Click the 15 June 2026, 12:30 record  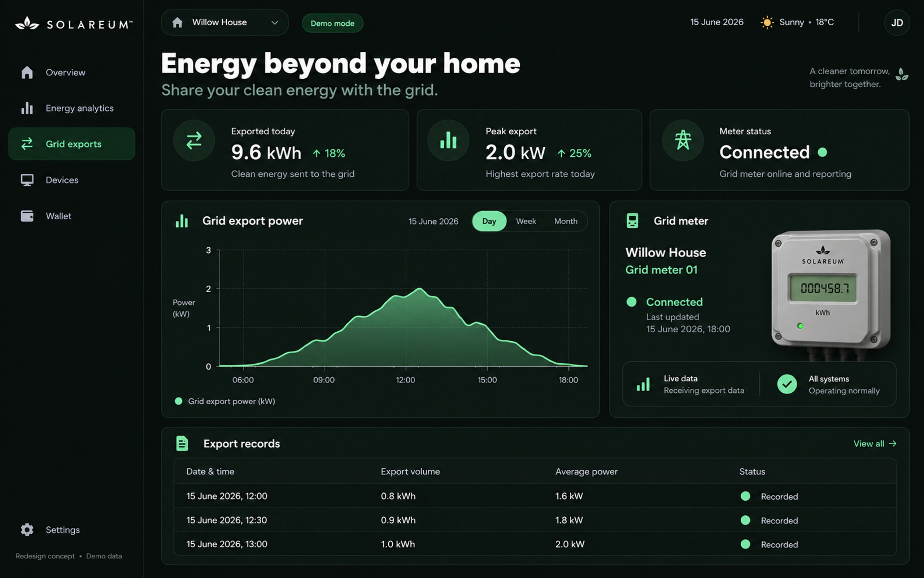(x=535, y=520)
